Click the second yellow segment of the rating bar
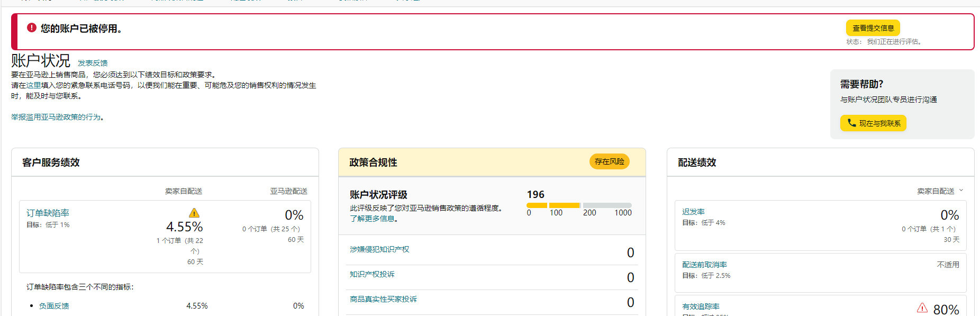980x316 pixels. 565,205
